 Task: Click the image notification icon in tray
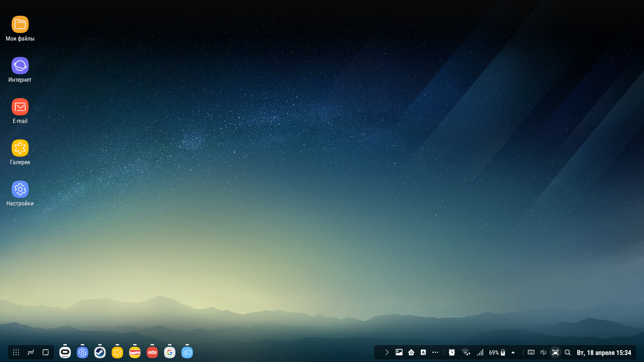[x=399, y=352]
